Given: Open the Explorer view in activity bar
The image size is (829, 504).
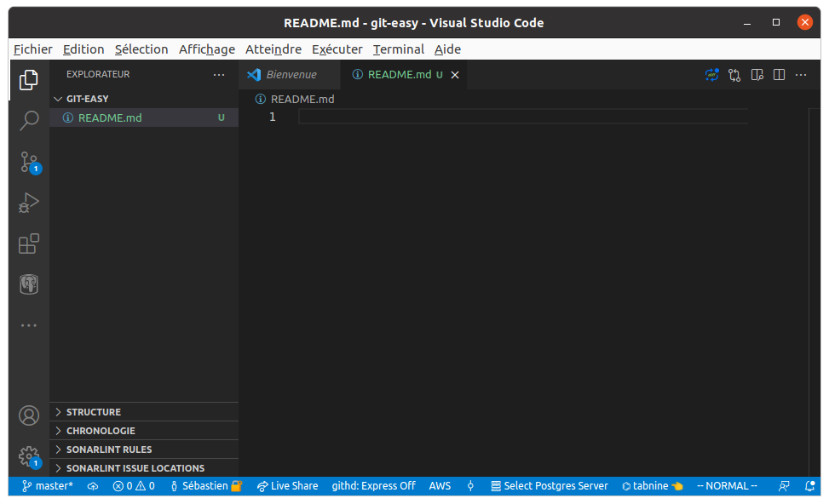Looking at the screenshot, I should coord(29,80).
